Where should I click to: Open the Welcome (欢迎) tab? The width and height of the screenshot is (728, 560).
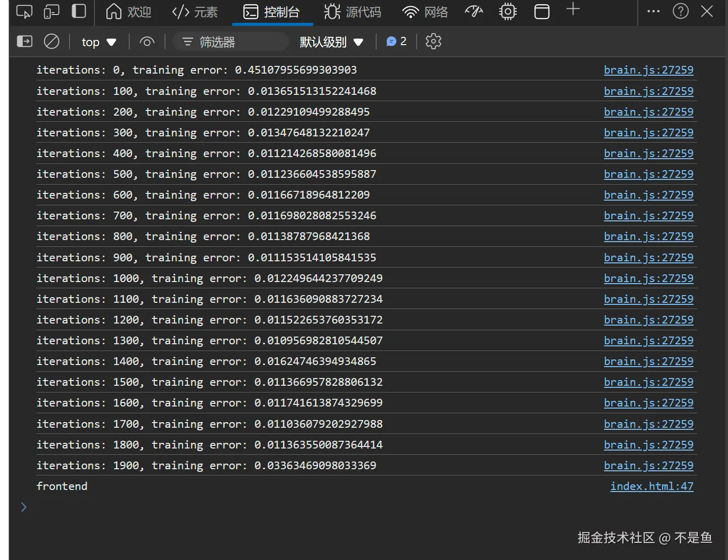pyautogui.click(x=128, y=12)
